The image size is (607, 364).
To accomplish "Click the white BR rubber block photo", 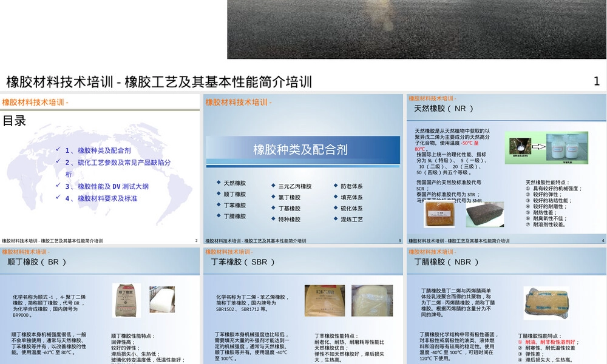I will point(162,300).
